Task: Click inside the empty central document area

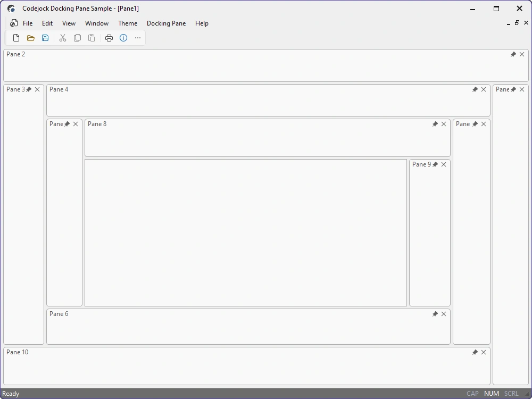Action: click(x=246, y=233)
